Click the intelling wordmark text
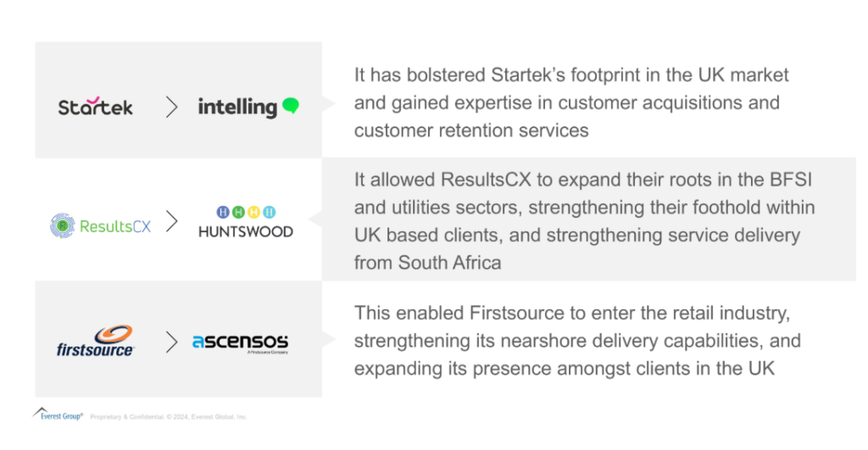 237,107
